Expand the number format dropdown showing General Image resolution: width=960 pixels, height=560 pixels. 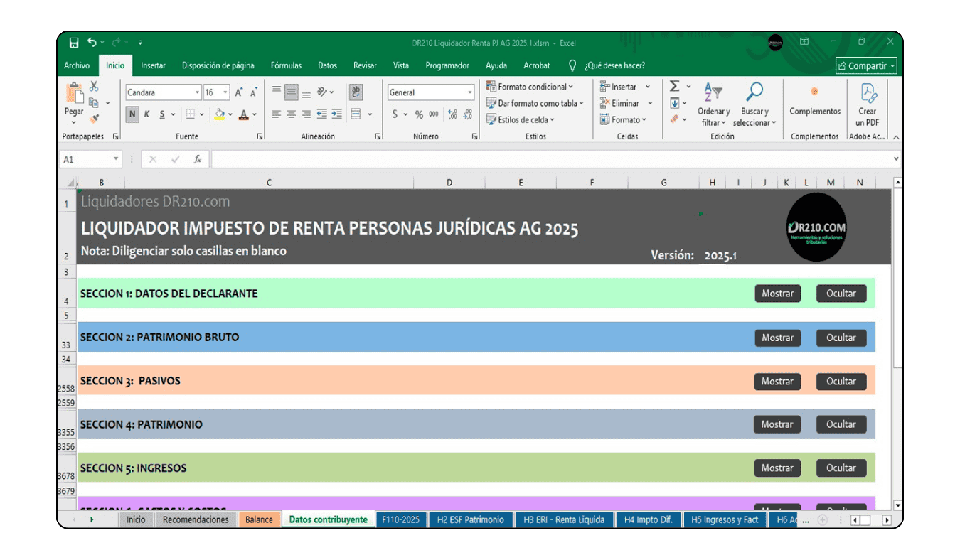[471, 92]
